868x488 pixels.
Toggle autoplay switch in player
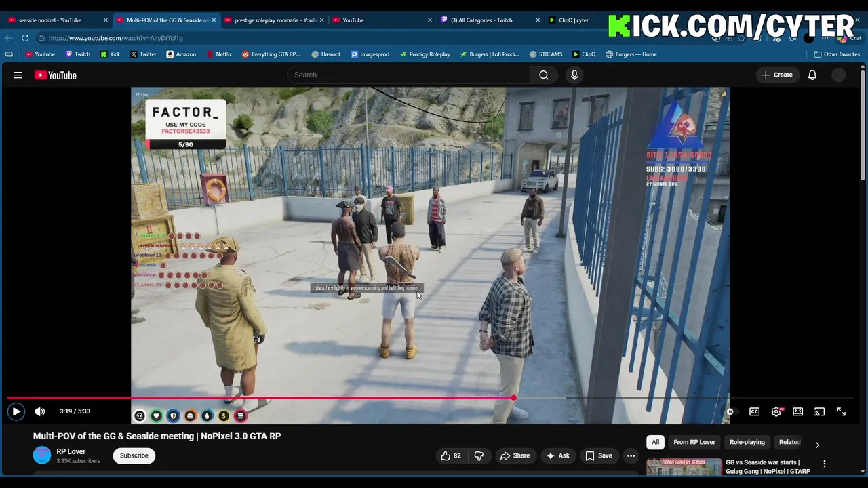click(x=730, y=411)
